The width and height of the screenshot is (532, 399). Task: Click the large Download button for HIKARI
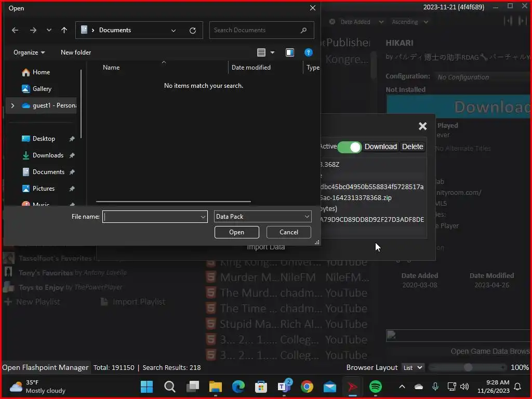[459, 107]
